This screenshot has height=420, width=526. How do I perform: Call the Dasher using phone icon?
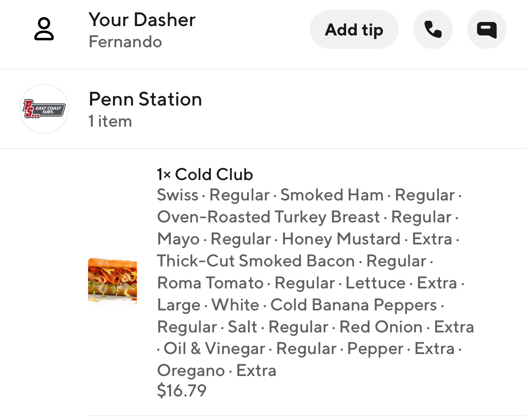click(433, 30)
